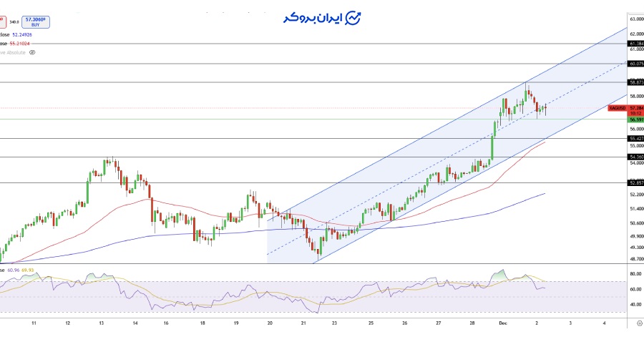Click the 58.873 resistance level label

635,82
